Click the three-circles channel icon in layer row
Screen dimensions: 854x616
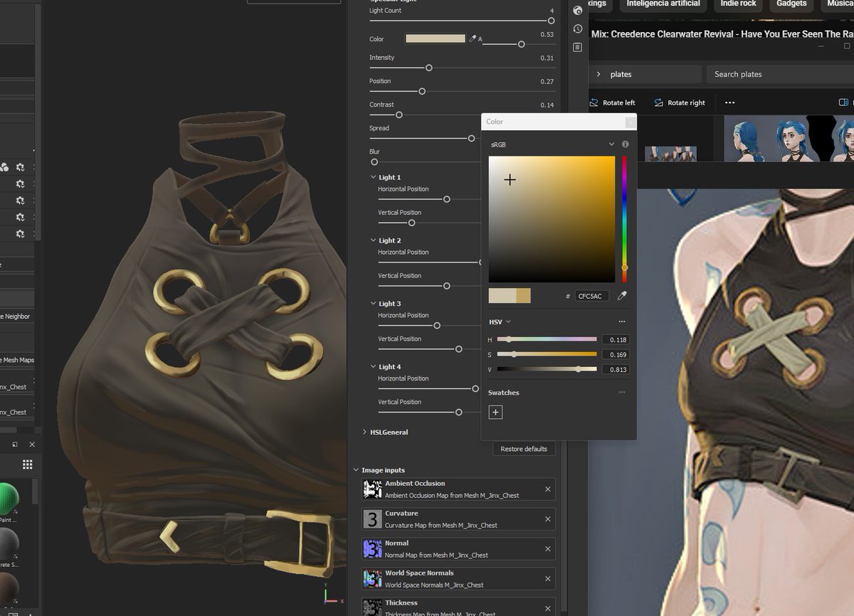pos(4,167)
